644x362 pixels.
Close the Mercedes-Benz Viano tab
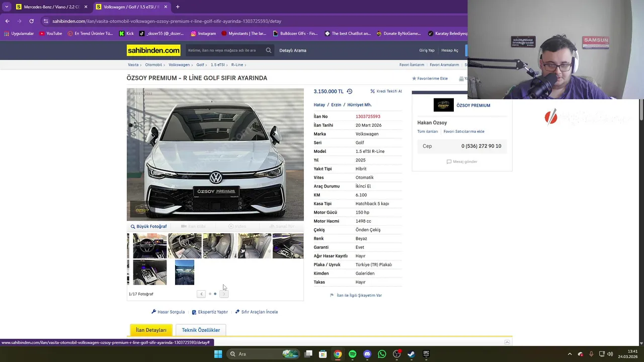86,7
